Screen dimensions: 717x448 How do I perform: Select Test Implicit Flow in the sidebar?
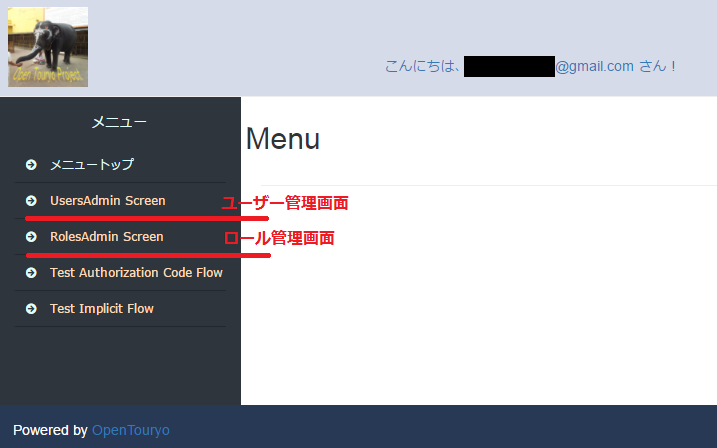click(x=102, y=309)
